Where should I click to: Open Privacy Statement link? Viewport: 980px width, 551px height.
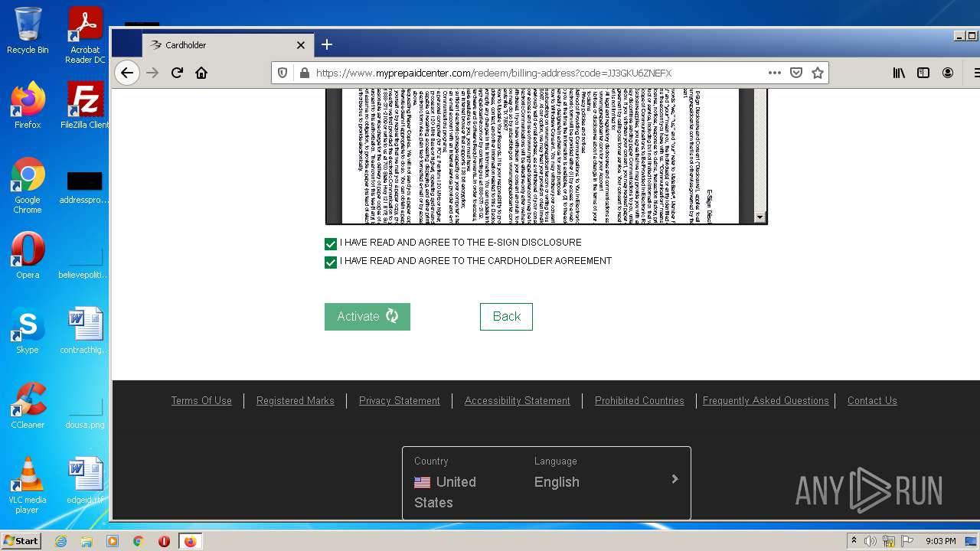[x=400, y=400]
